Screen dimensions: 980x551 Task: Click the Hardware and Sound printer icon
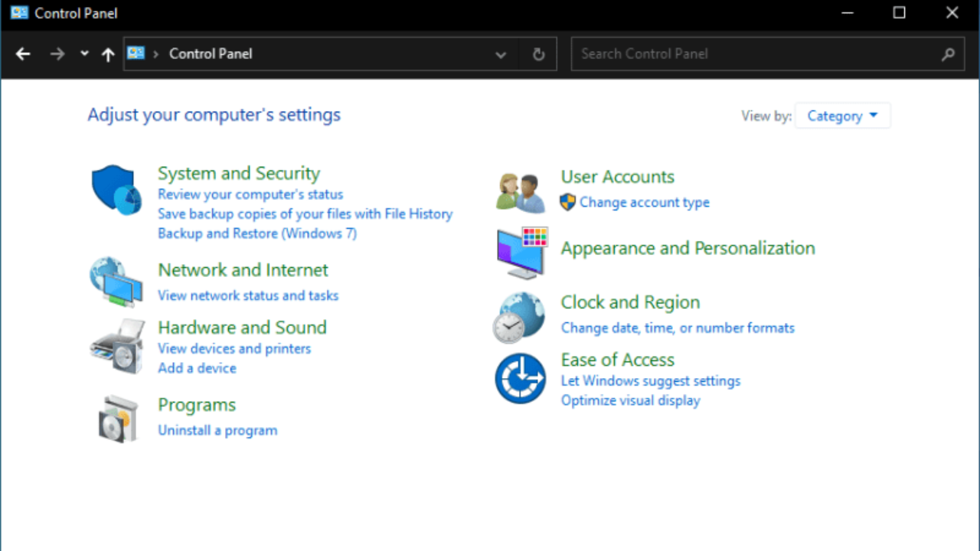coord(116,346)
